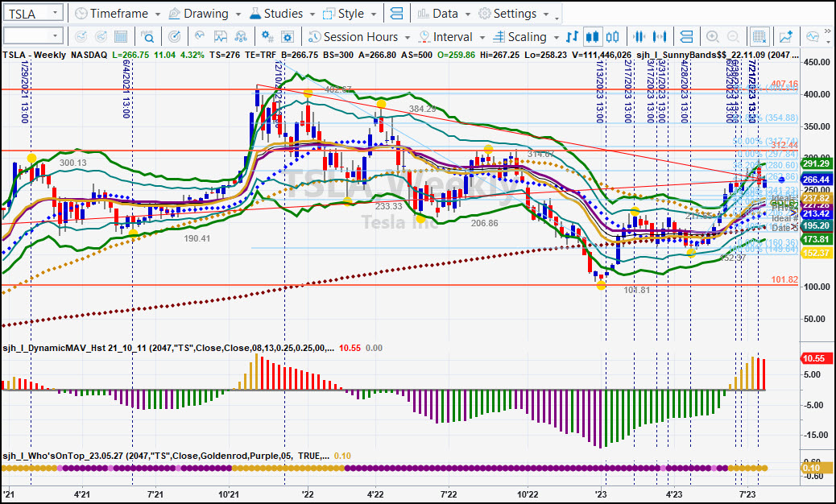Open toolbar options arrow after Settings
Image resolution: width=836 pixels, height=504 pixels.
pyautogui.click(x=557, y=18)
